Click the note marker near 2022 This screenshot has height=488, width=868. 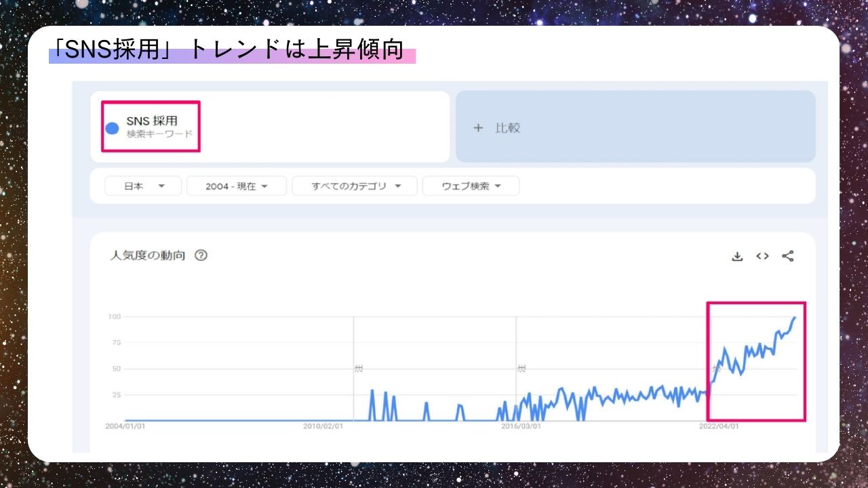(x=715, y=369)
